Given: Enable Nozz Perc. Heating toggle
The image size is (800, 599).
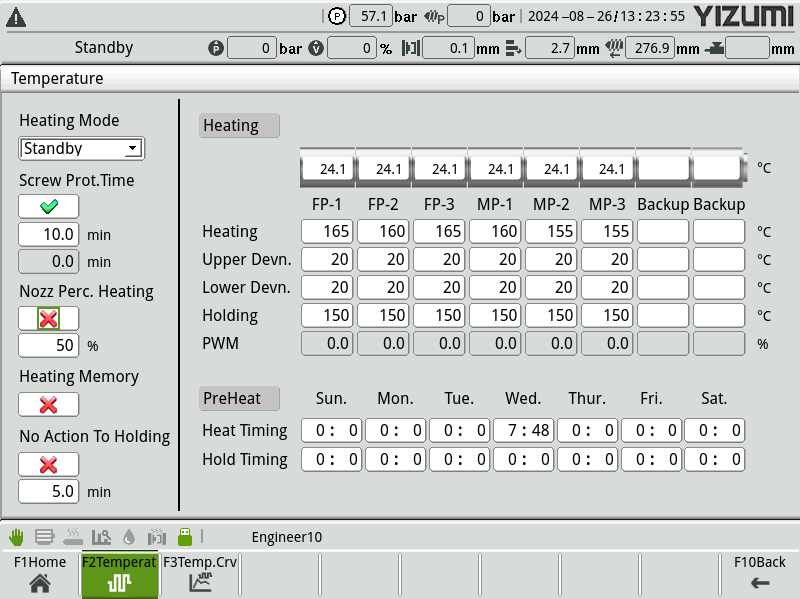Looking at the screenshot, I should point(48,318).
